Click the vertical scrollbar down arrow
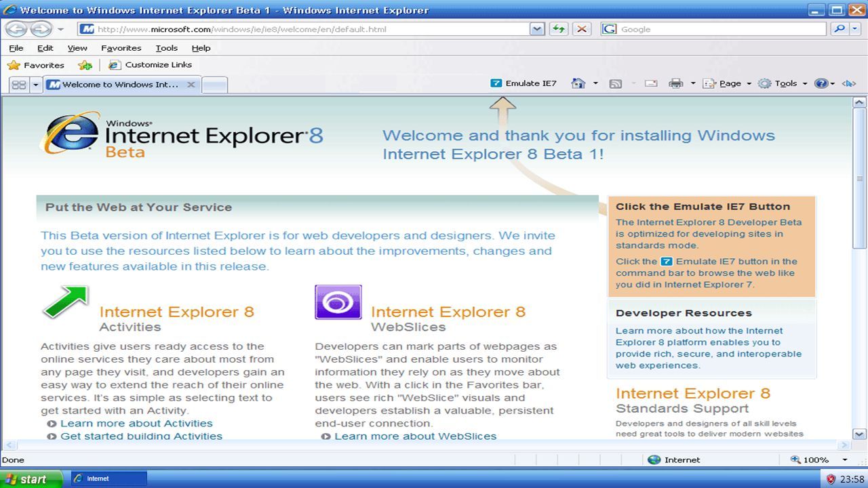The height and width of the screenshot is (488, 868). (859, 434)
